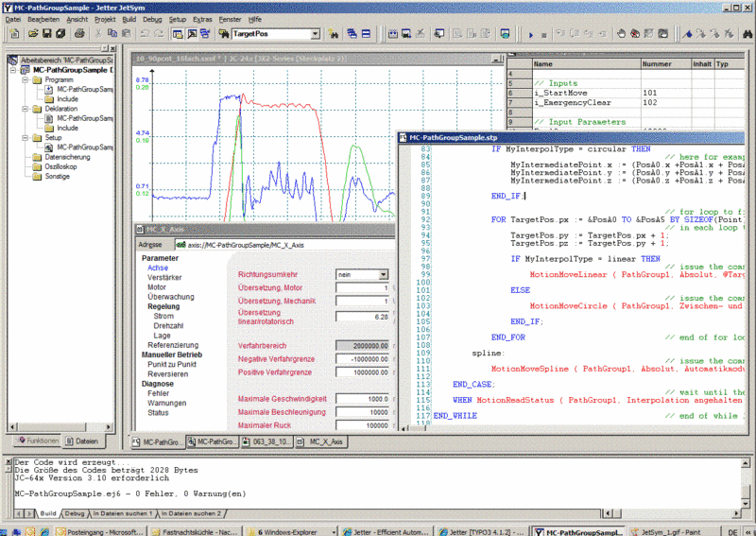Close the workspace panel with its X

(x=112, y=49)
